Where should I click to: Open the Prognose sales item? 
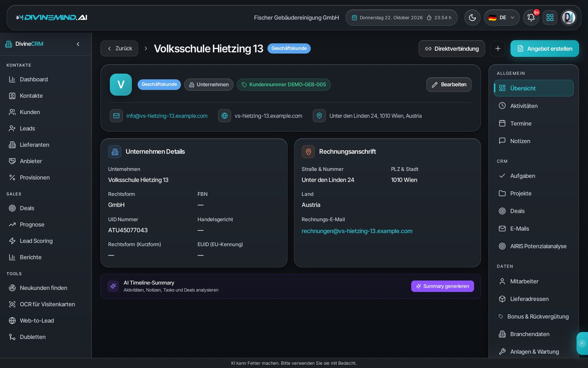coord(46,224)
